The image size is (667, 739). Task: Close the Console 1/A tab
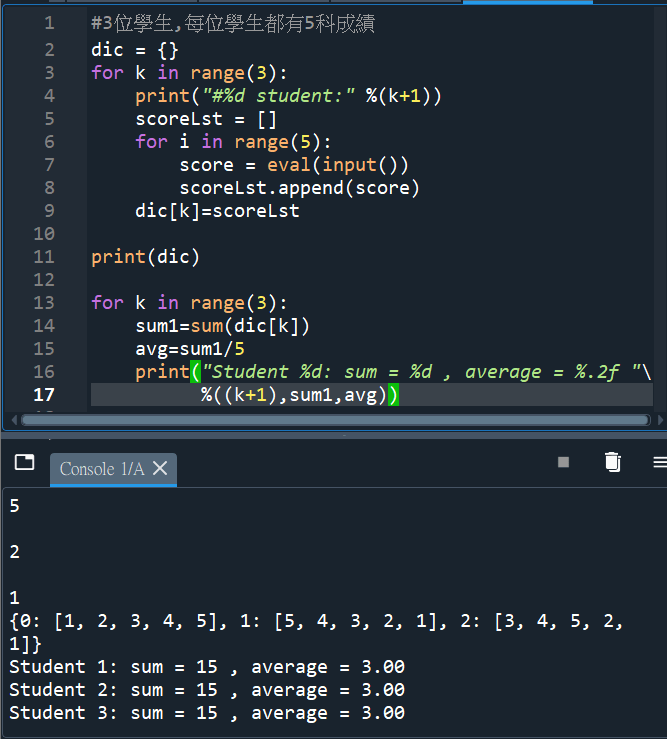click(160, 468)
